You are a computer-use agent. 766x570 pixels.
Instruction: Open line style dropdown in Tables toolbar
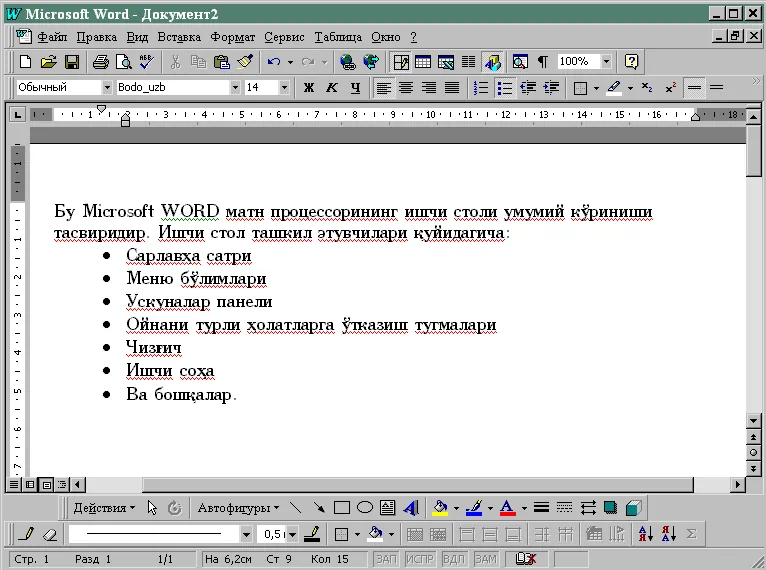click(246, 534)
